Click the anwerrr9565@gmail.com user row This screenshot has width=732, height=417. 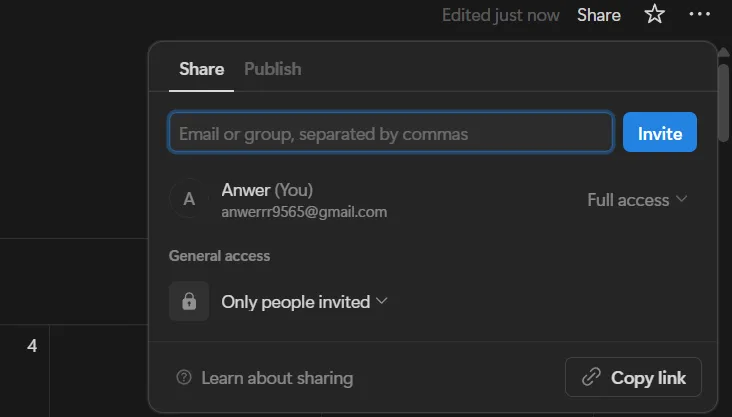428,200
